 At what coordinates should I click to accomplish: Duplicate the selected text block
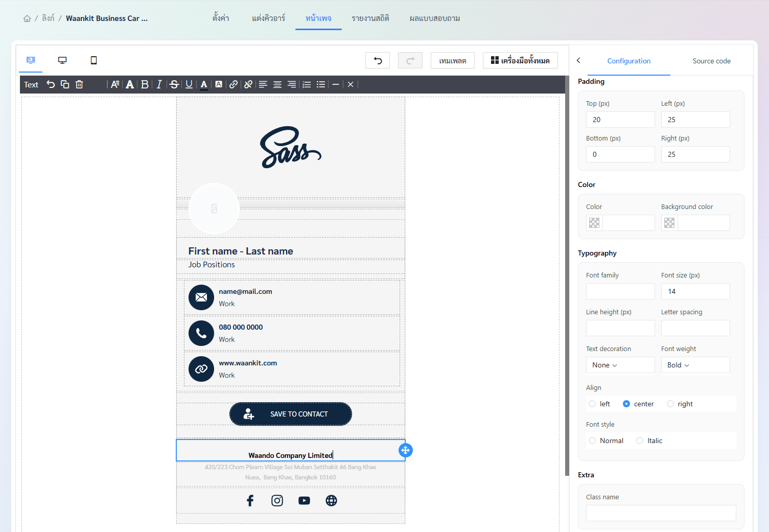pos(65,84)
